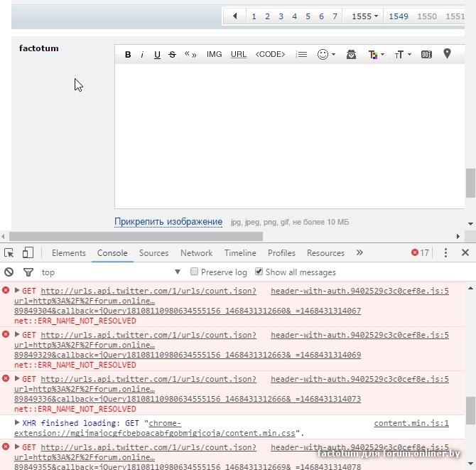
Task: Uncheck Show all messages
Action: click(x=259, y=272)
